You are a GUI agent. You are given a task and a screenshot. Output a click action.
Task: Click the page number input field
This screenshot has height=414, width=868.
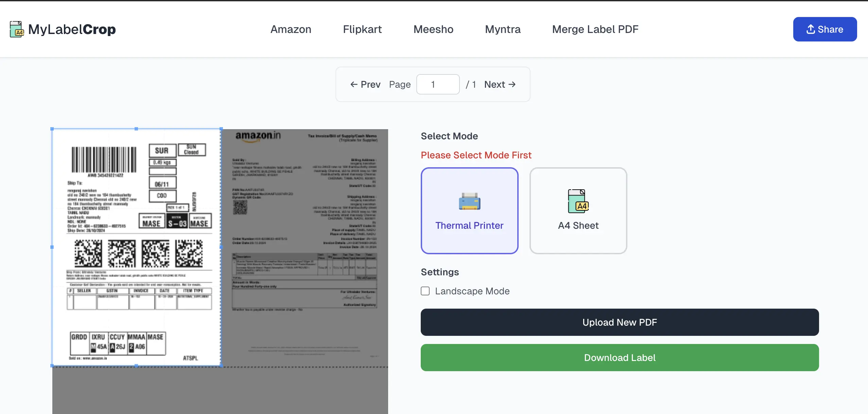[x=437, y=84]
